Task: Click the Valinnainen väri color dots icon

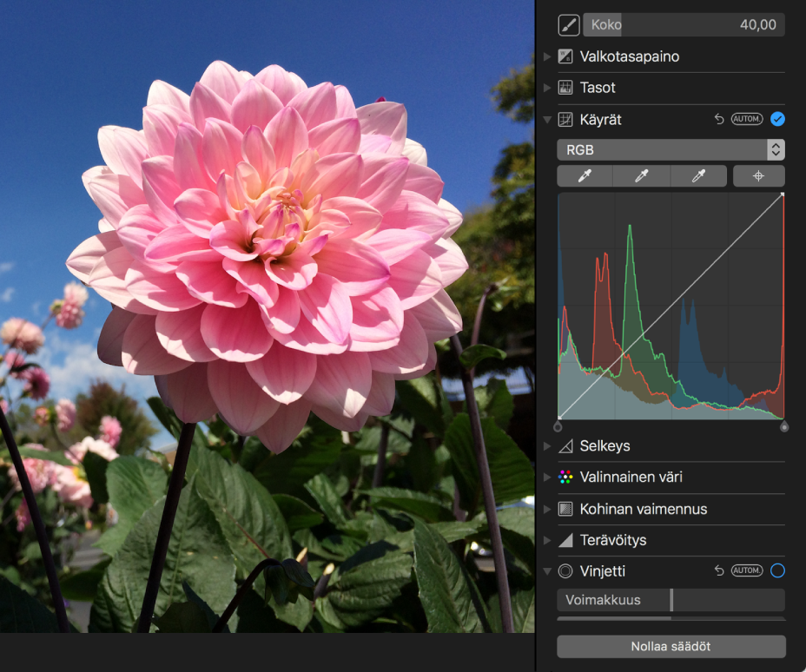Action: click(x=565, y=478)
